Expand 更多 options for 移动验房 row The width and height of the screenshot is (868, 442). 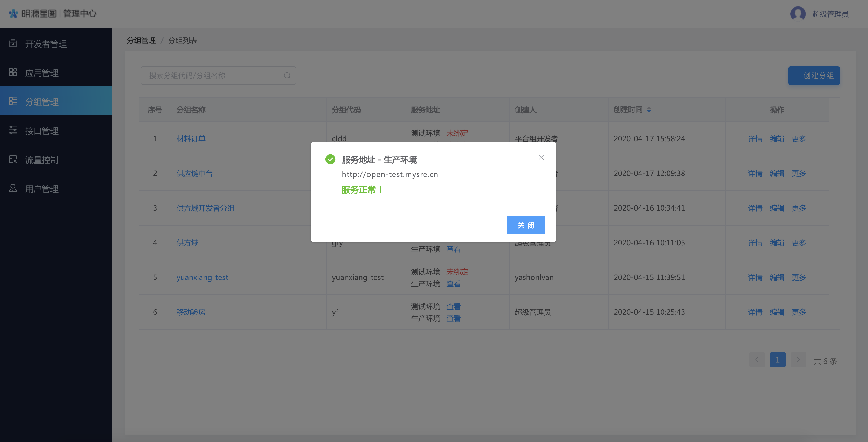(799, 312)
